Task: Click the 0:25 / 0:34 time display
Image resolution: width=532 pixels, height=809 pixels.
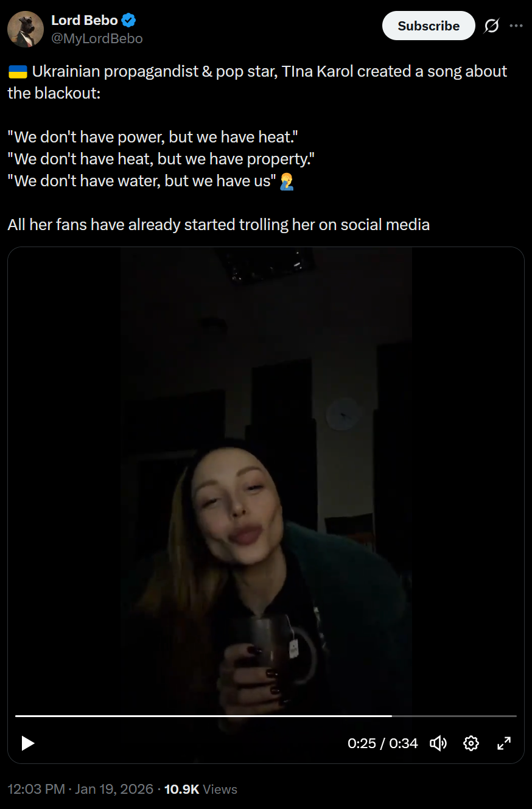Action: tap(383, 743)
